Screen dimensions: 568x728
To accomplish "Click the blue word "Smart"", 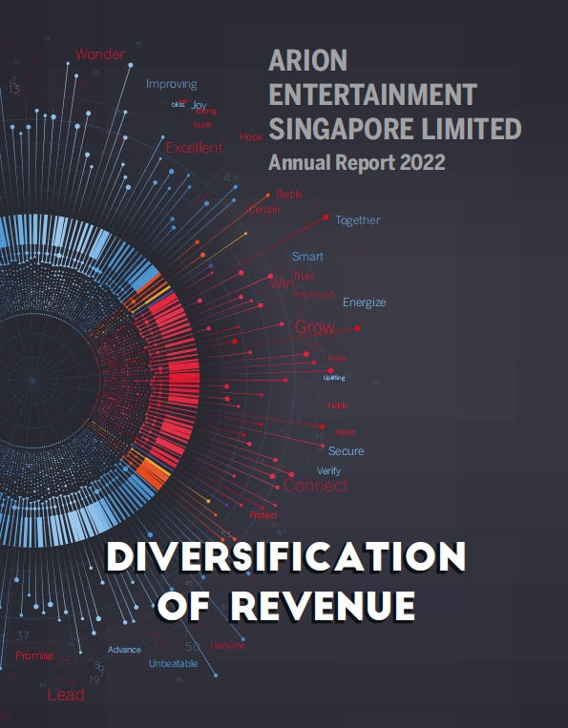I will pyautogui.click(x=308, y=257).
